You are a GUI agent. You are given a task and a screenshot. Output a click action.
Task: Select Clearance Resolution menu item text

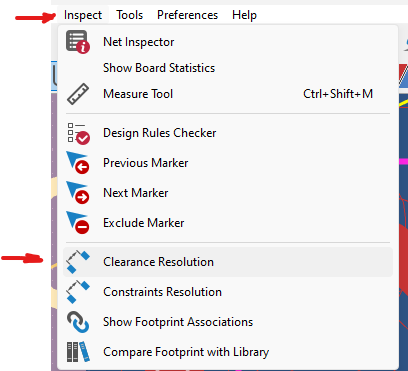(158, 262)
